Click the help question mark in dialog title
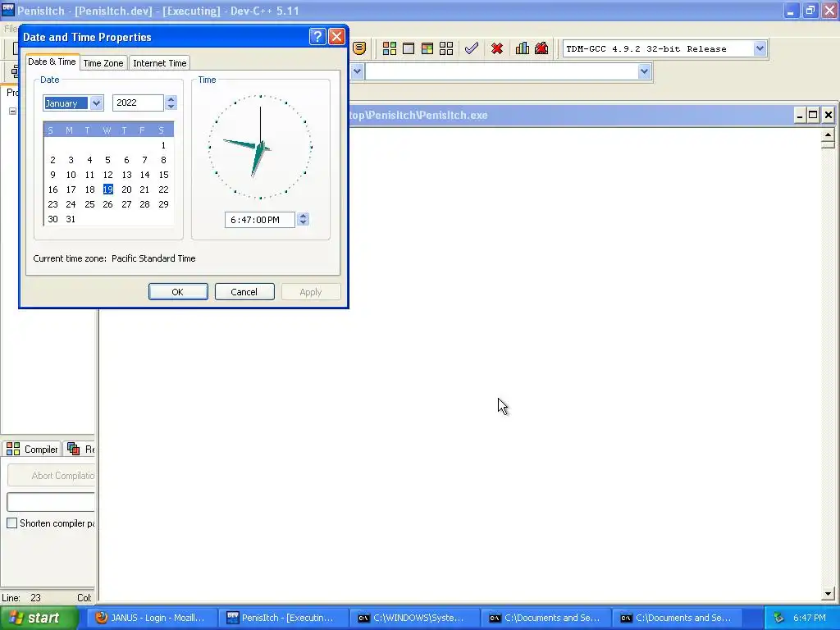This screenshot has width=840, height=630. (317, 36)
